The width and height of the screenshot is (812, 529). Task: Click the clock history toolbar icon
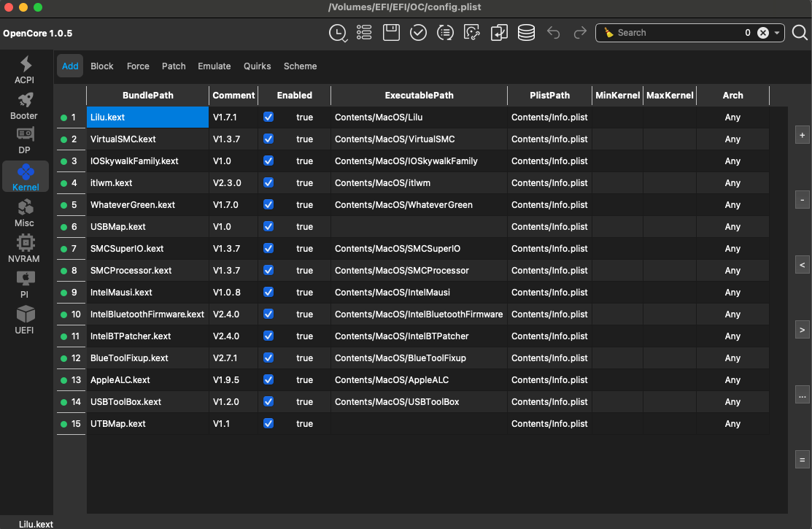(x=338, y=33)
